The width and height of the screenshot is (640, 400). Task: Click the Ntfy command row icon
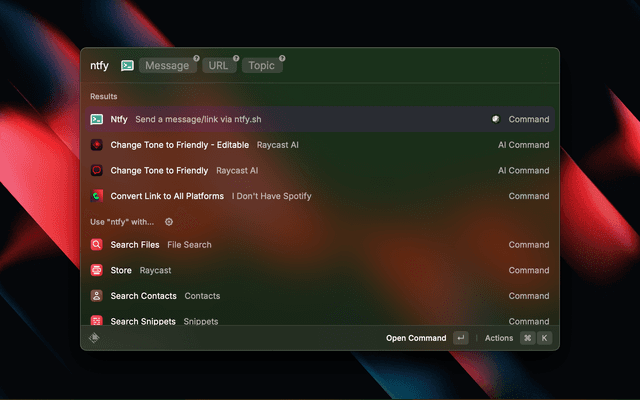[97, 119]
